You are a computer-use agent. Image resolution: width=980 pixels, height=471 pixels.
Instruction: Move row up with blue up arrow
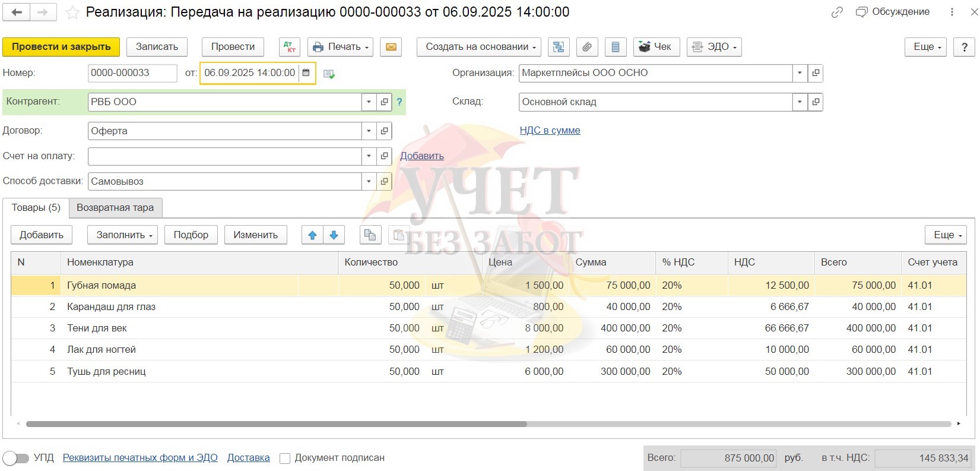[x=312, y=235]
